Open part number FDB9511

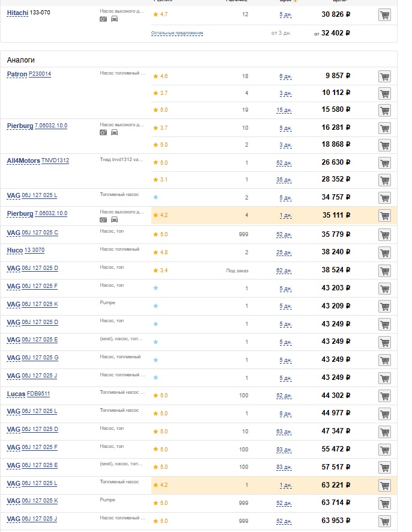click(38, 394)
